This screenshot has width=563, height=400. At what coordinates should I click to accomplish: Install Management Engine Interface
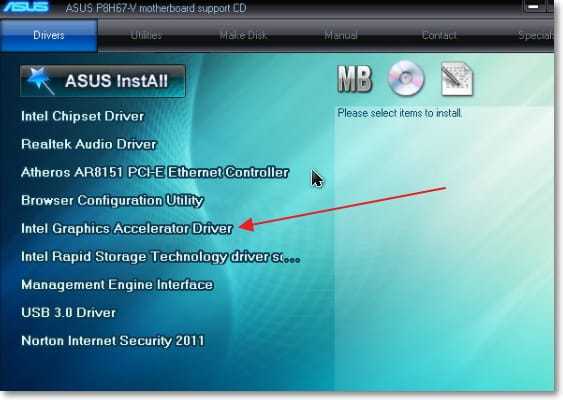pyautogui.click(x=117, y=284)
